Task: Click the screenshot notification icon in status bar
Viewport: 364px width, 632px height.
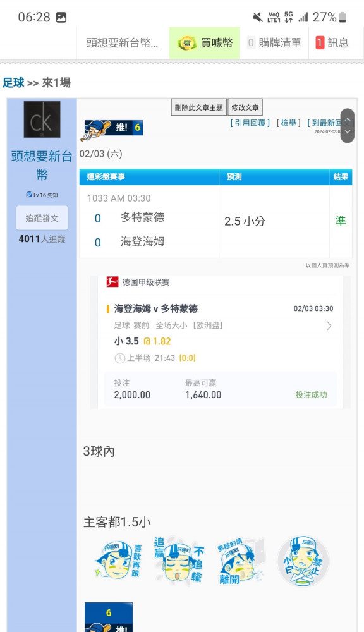Action: click(61, 17)
